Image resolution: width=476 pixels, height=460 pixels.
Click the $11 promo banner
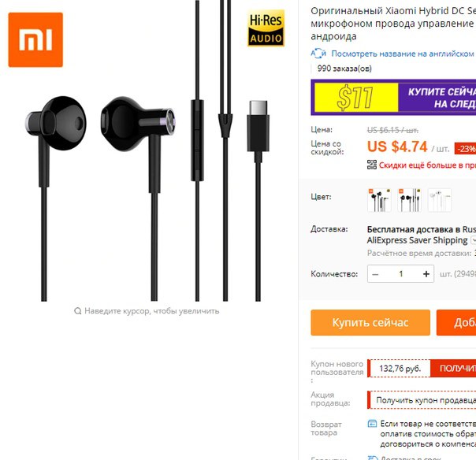pos(393,98)
